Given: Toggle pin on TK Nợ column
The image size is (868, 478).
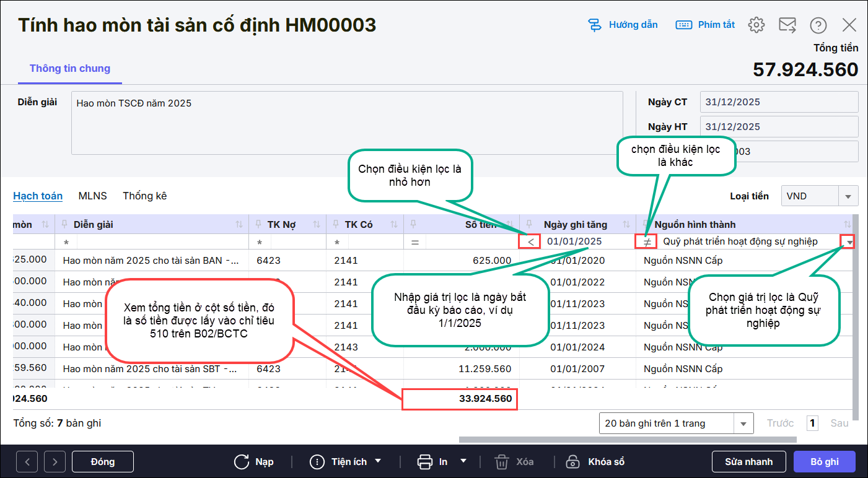Looking at the screenshot, I should 258,224.
